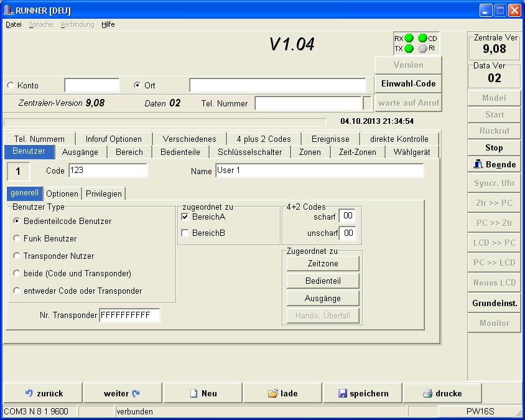Click the zurück back arrow button

coord(44,393)
